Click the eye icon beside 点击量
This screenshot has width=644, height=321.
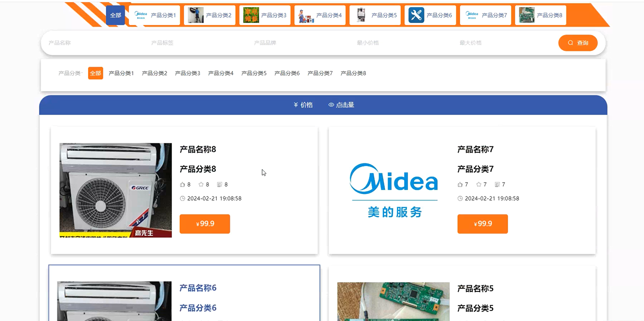(x=331, y=105)
